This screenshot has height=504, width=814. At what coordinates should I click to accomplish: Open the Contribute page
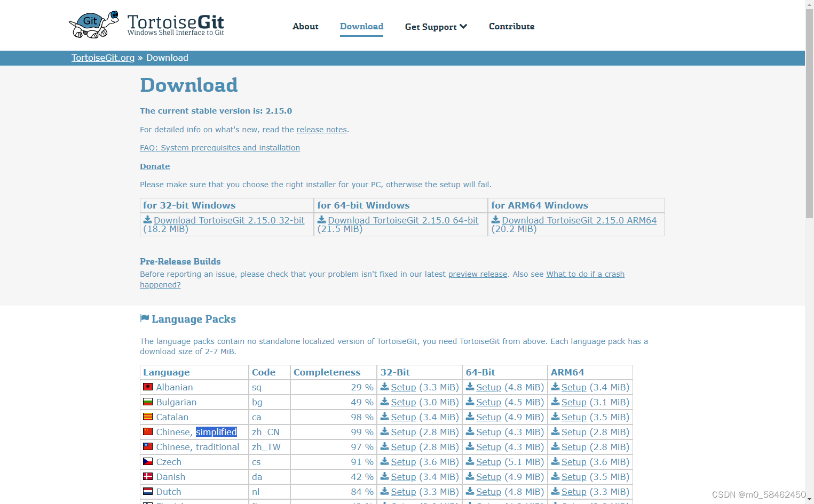tap(511, 26)
